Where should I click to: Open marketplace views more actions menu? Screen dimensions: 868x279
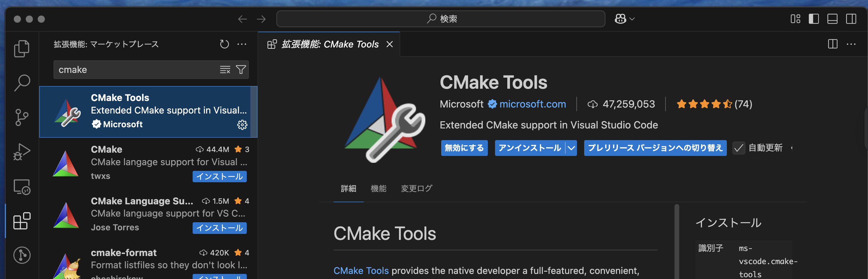[x=242, y=44]
